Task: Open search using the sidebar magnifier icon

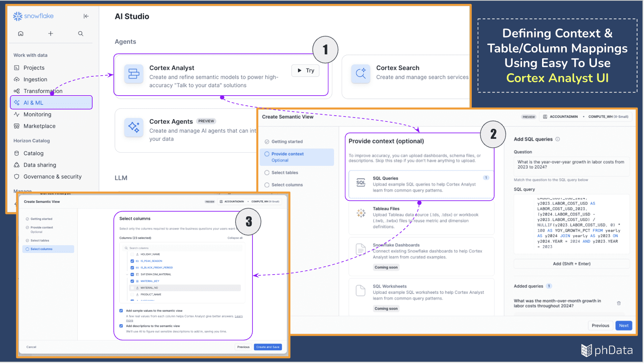Action: click(81, 34)
